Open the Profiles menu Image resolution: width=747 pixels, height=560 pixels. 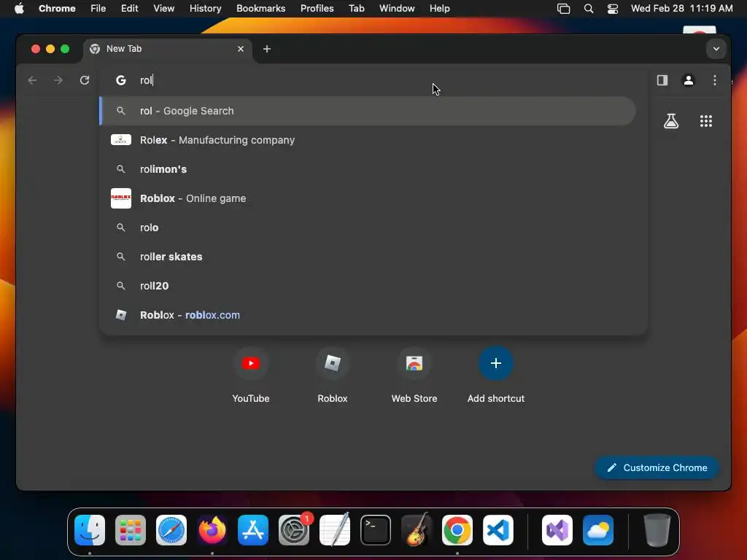tap(317, 8)
